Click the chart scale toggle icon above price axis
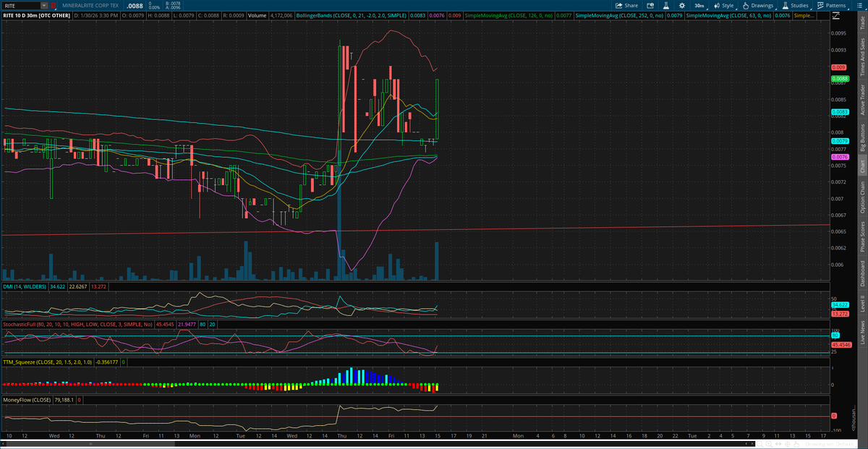868x449 pixels. coord(836,15)
